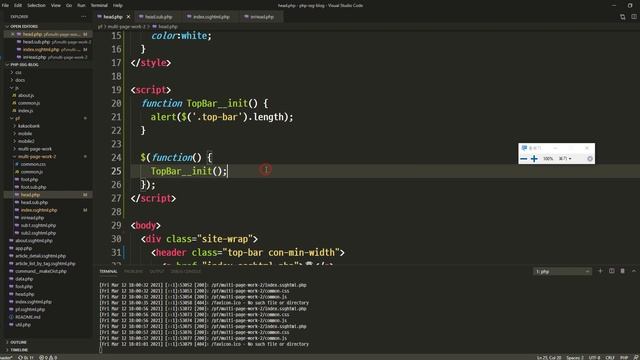Change language mode via PHP status item

pos(624,358)
